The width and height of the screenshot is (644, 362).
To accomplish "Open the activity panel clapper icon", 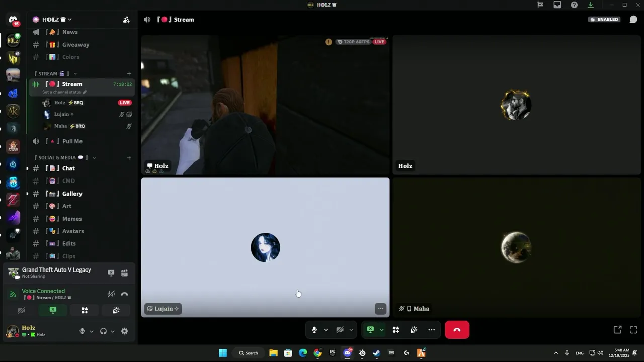I will tap(124, 273).
